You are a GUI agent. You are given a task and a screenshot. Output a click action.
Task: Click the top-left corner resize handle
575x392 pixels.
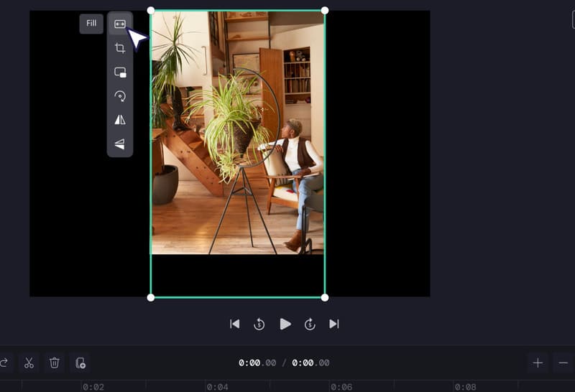point(151,11)
